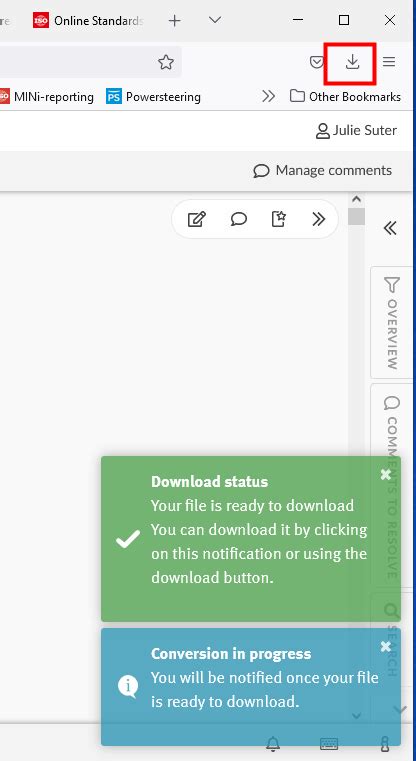Click the edit pencil icon in the toolbar pill
The image size is (416, 761).
pyautogui.click(x=197, y=219)
